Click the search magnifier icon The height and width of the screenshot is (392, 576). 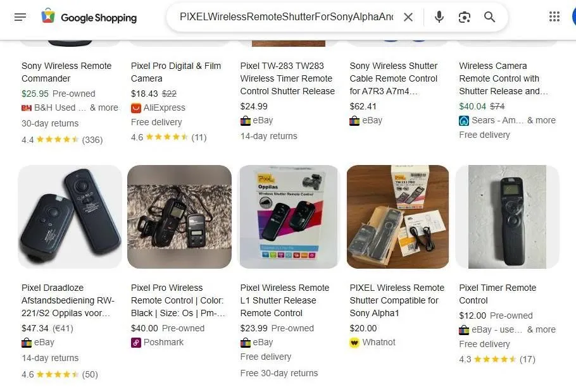coord(489,17)
